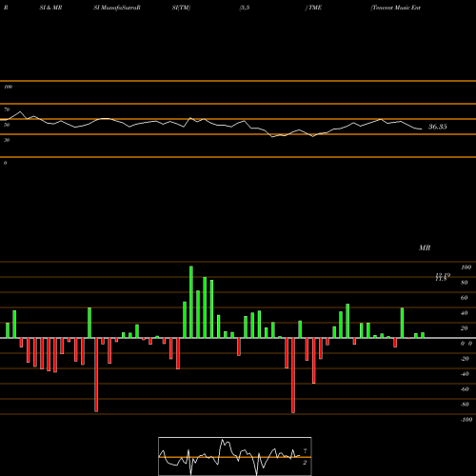Click the '(Tencent Music Ent' title text
The image size is (476, 476).
coord(396,8)
